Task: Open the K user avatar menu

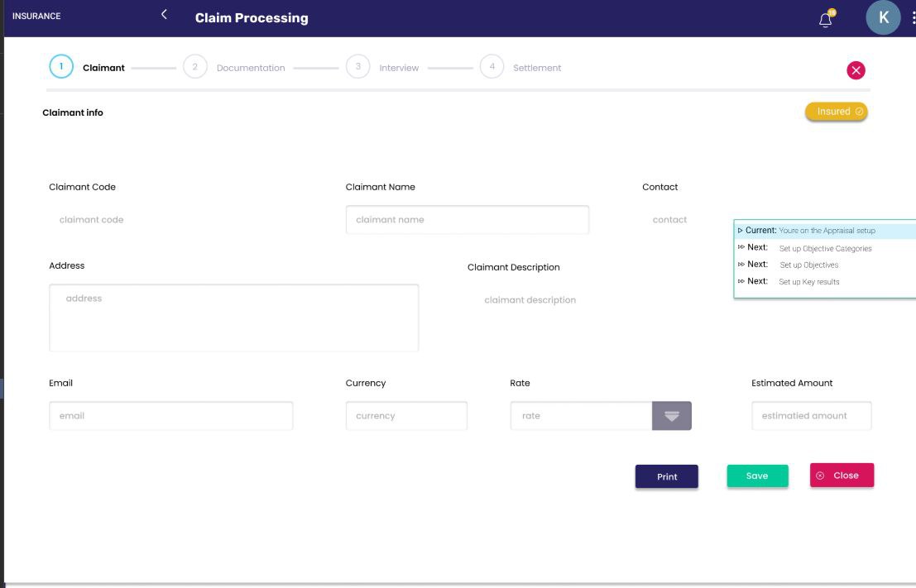Action: pyautogui.click(x=883, y=17)
